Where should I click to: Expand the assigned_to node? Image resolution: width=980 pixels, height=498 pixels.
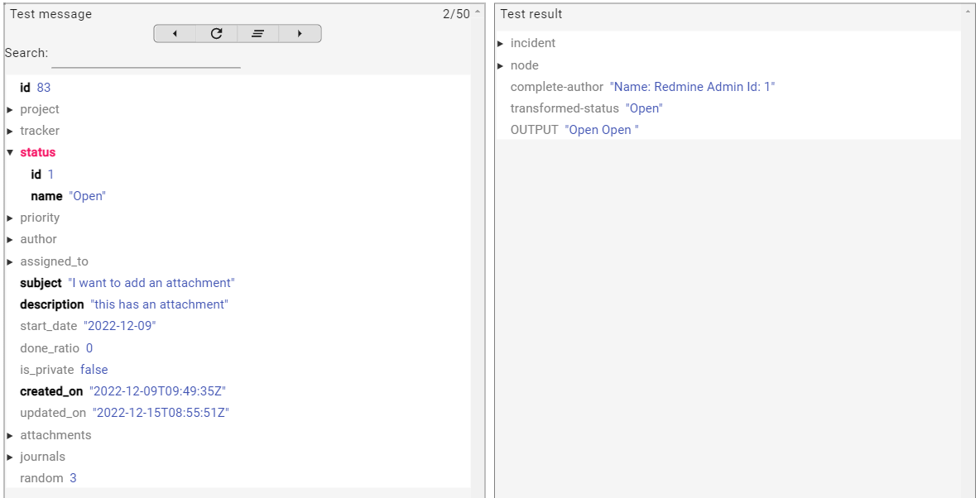click(x=10, y=261)
